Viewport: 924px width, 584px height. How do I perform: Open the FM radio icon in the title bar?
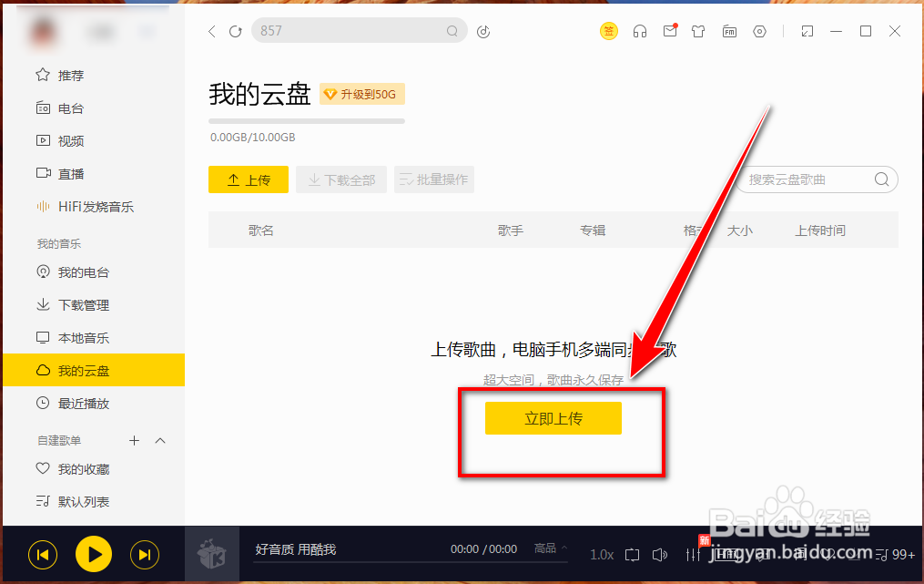pyautogui.click(x=729, y=31)
